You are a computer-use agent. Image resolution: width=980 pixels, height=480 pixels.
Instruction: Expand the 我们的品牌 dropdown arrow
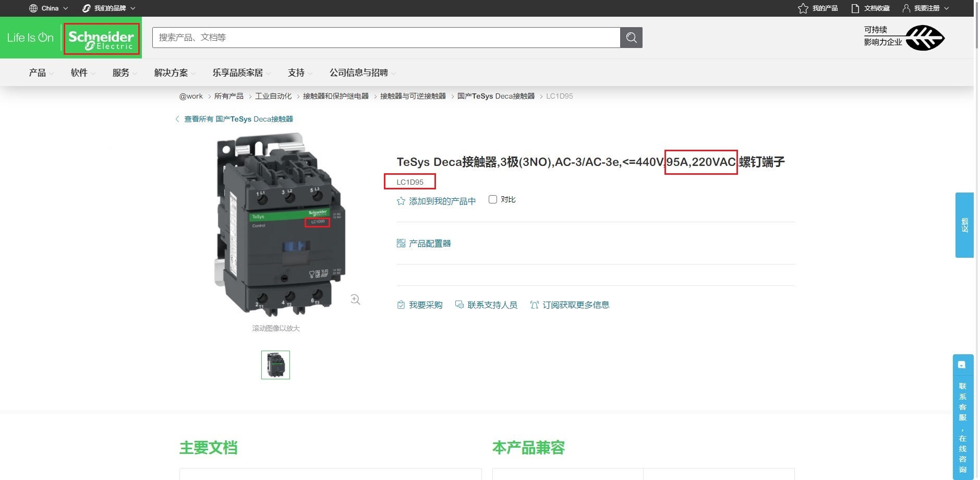[133, 8]
